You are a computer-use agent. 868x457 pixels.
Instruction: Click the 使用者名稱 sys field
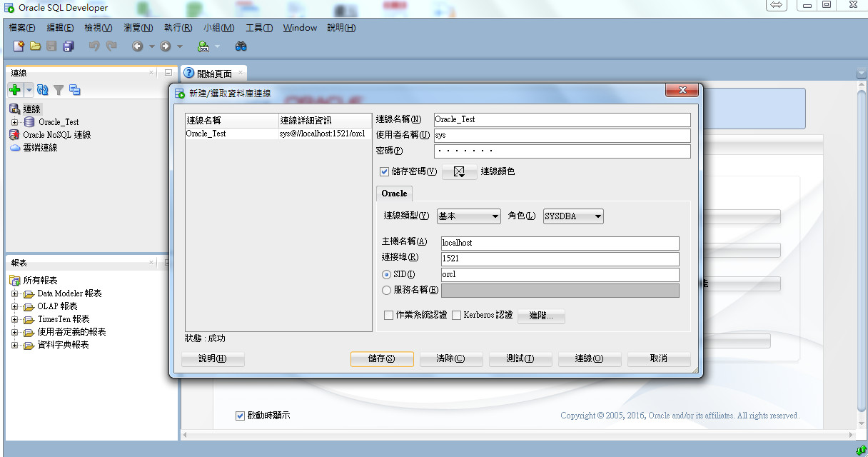tap(562, 136)
